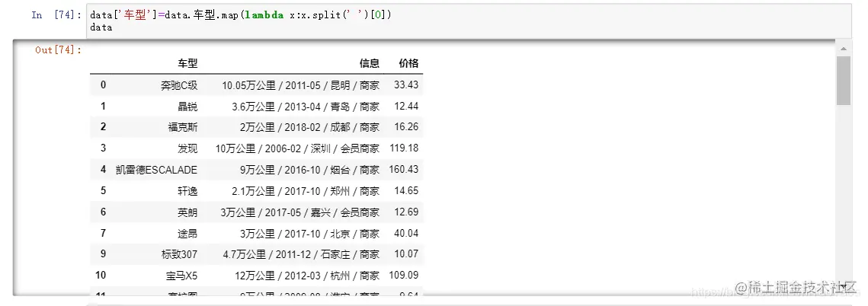Click info cell 3万公里 / 2017-10 / 北京
The width and height of the screenshot is (868, 306).
(x=309, y=233)
